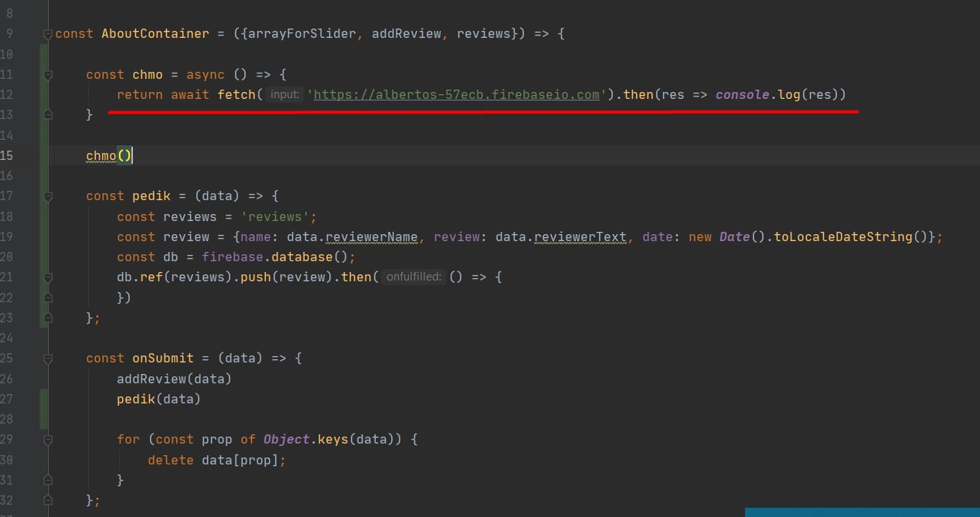
Task: Click addReview(data) call on line 26
Action: [x=175, y=379]
